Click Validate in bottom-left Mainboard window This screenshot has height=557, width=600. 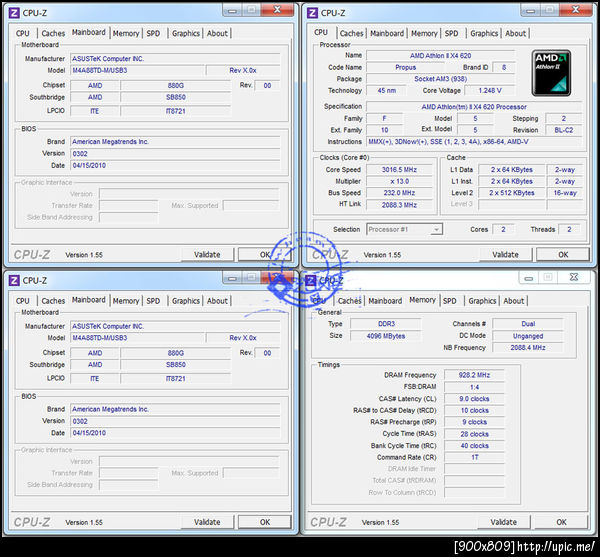click(207, 522)
